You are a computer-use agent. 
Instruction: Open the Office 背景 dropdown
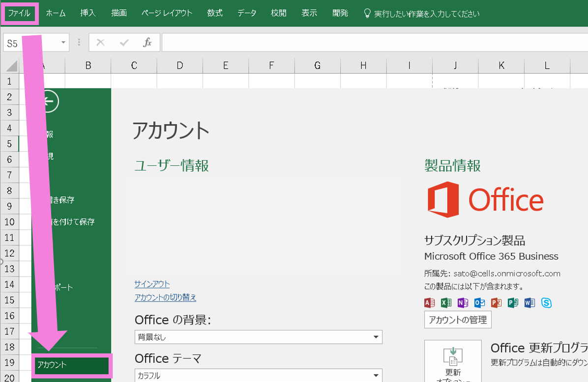pyautogui.click(x=258, y=337)
